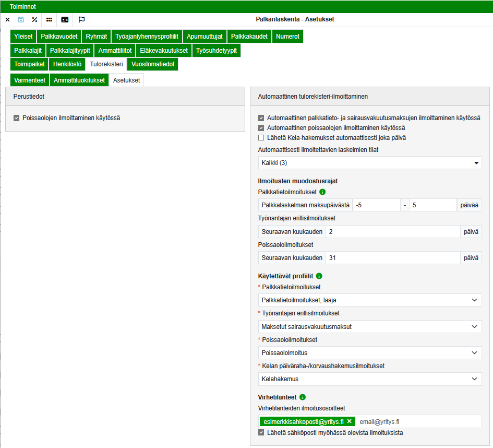Image resolution: width=493 pixels, height=448 pixels.
Task: Click the info icon next to Virhetilanteet
Action: click(x=303, y=397)
